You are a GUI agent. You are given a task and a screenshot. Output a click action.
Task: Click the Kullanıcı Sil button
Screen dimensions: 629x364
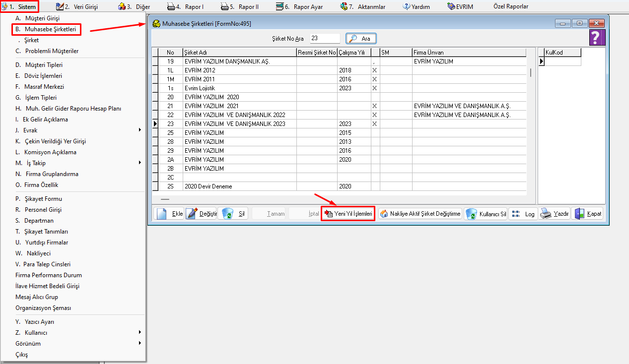point(486,214)
